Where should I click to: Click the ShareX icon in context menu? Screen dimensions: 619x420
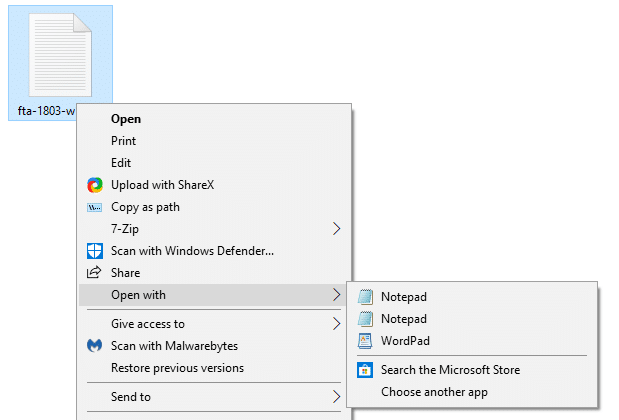click(x=95, y=185)
